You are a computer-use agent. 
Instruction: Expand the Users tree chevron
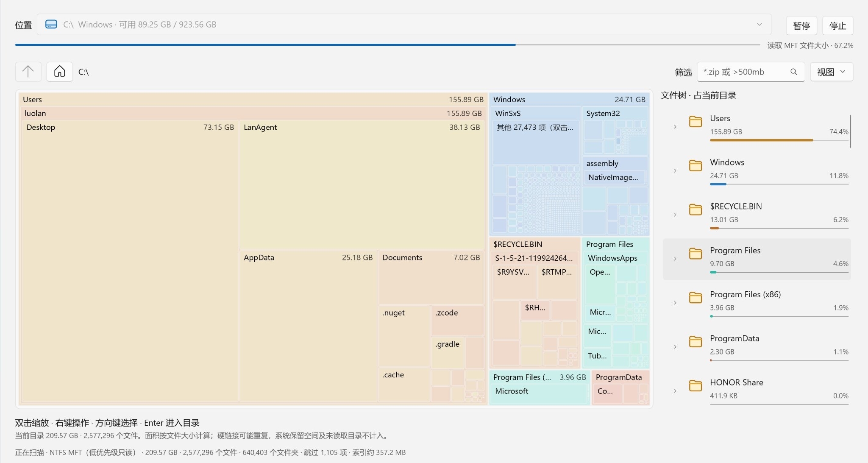(675, 126)
